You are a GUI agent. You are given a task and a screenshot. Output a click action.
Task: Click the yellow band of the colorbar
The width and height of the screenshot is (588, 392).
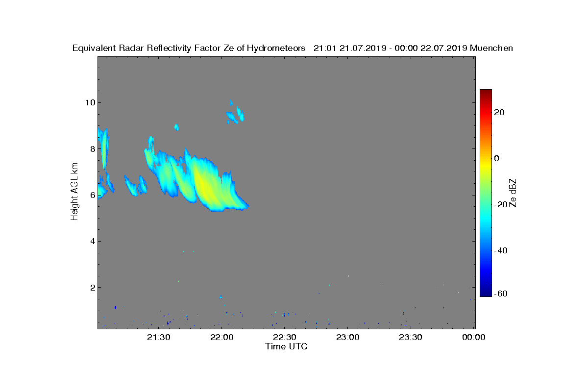click(x=486, y=166)
